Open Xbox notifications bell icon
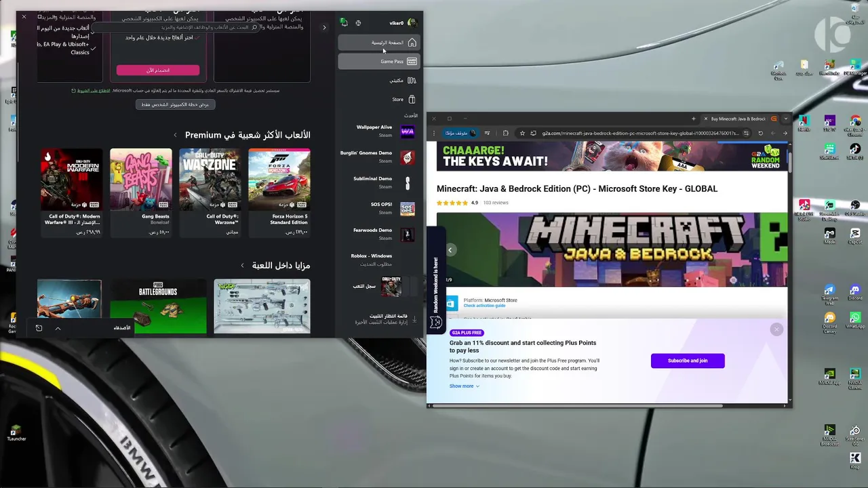Screen dimensions: 868x488 pyautogui.click(x=344, y=23)
